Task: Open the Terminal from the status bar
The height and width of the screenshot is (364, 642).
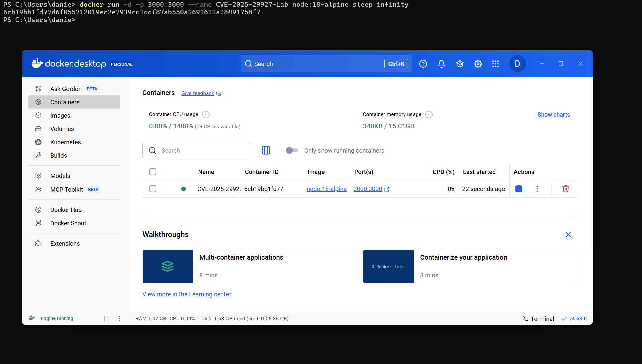Action: tap(538, 319)
